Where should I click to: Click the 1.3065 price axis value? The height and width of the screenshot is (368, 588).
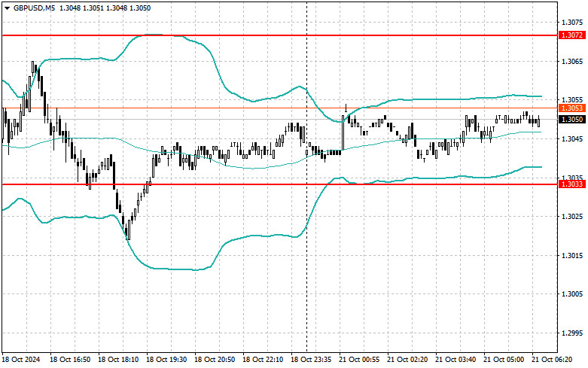click(x=572, y=62)
